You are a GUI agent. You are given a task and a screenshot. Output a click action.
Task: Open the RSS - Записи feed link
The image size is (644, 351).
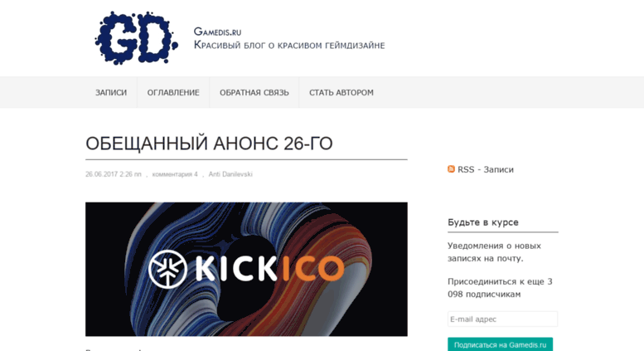coord(486,169)
